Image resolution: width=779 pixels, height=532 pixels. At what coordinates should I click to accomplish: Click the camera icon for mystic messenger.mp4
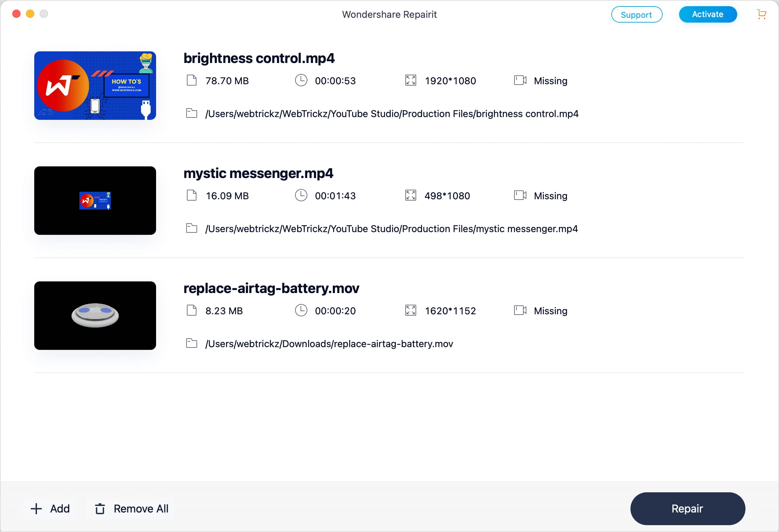point(520,195)
